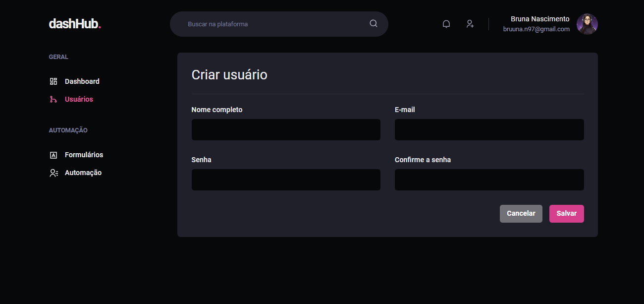Click the AUTOMAÇÃO section label
The width and height of the screenshot is (644, 304).
point(68,130)
